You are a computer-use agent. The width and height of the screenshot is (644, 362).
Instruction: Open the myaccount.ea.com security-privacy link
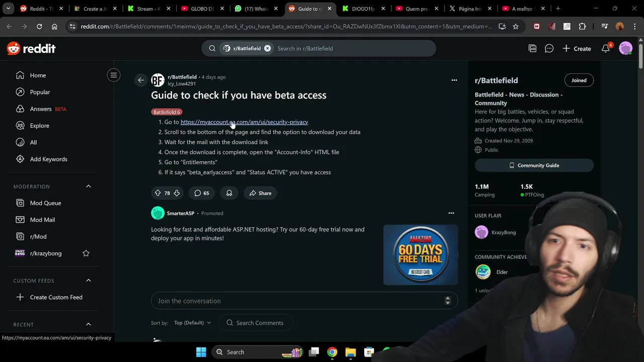[x=244, y=122]
